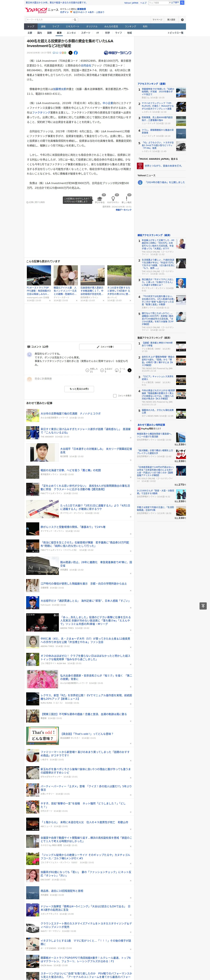Report the article via 記事に関する報告
The height and width of the screenshot is (980, 210).
(x=36, y=202)
